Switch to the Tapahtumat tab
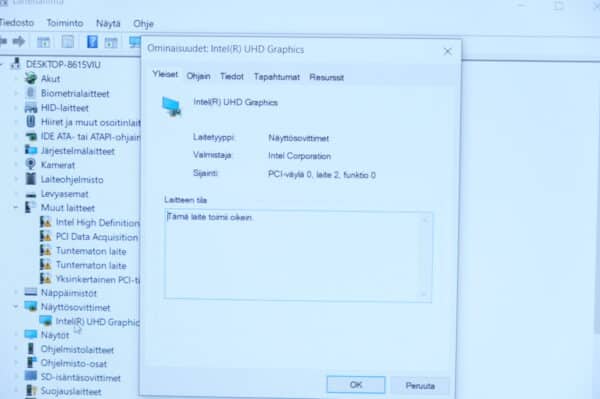 277,77
